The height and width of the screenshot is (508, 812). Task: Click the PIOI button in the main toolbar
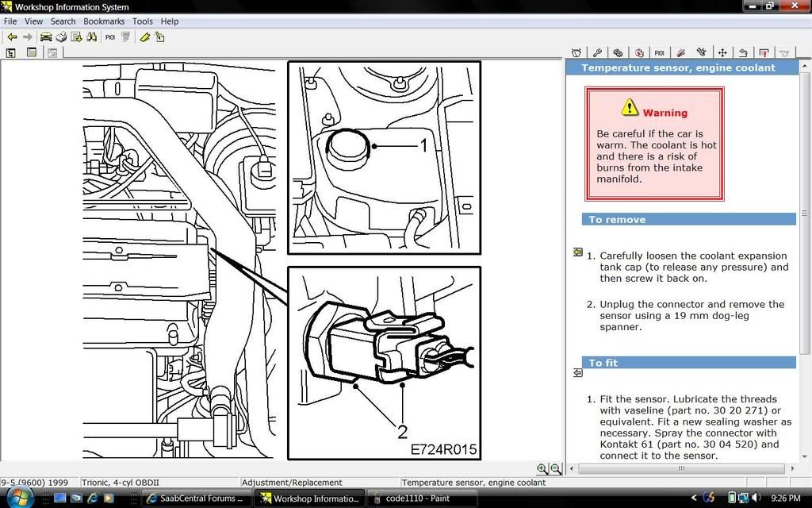click(x=110, y=37)
